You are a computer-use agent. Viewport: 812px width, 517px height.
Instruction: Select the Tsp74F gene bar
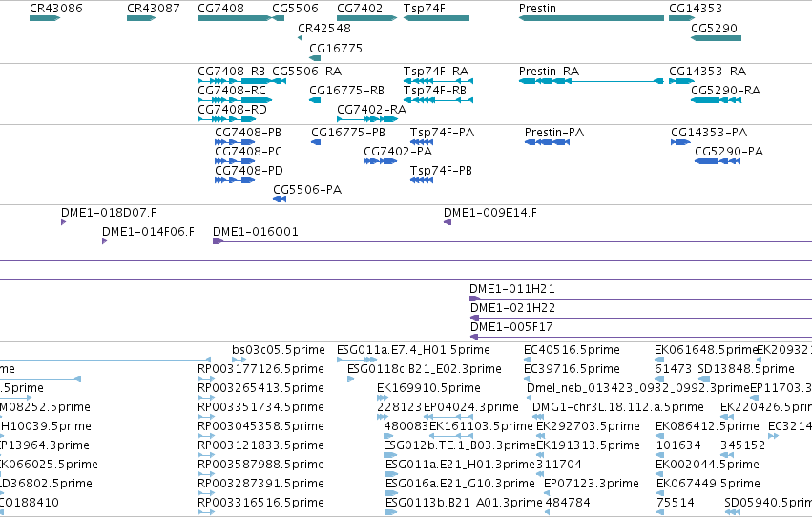[x=437, y=18]
